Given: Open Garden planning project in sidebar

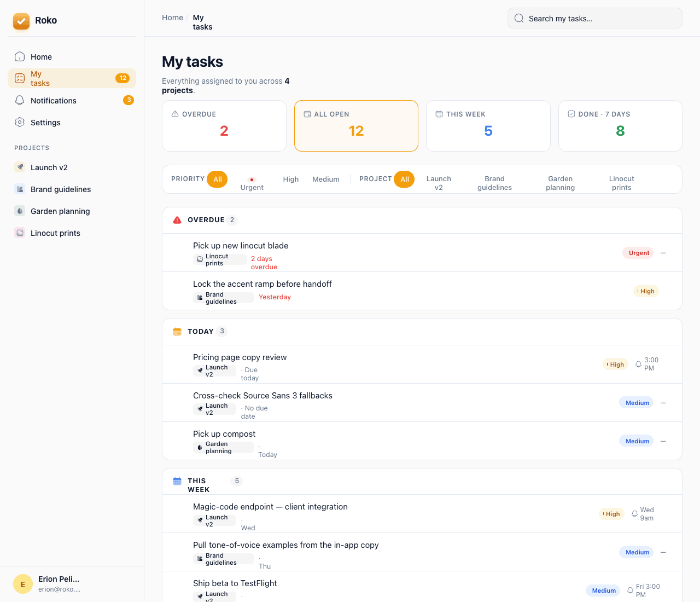Looking at the screenshot, I should point(72,211).
